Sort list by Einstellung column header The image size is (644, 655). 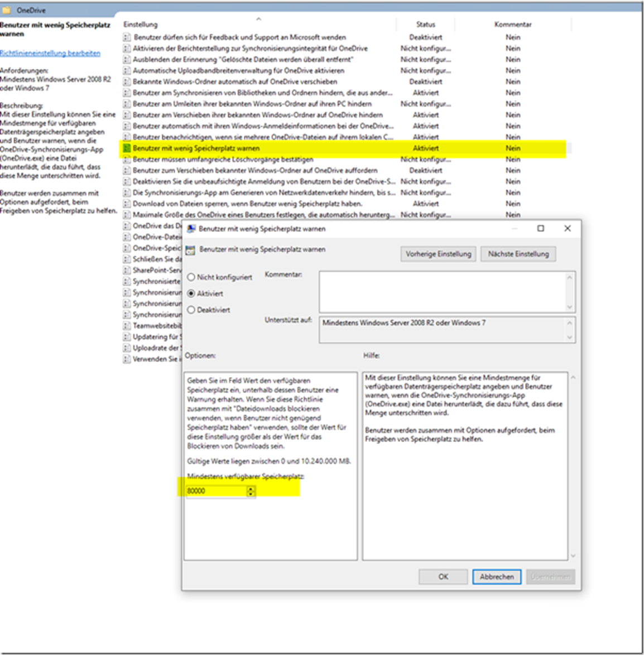coord(141,24)
